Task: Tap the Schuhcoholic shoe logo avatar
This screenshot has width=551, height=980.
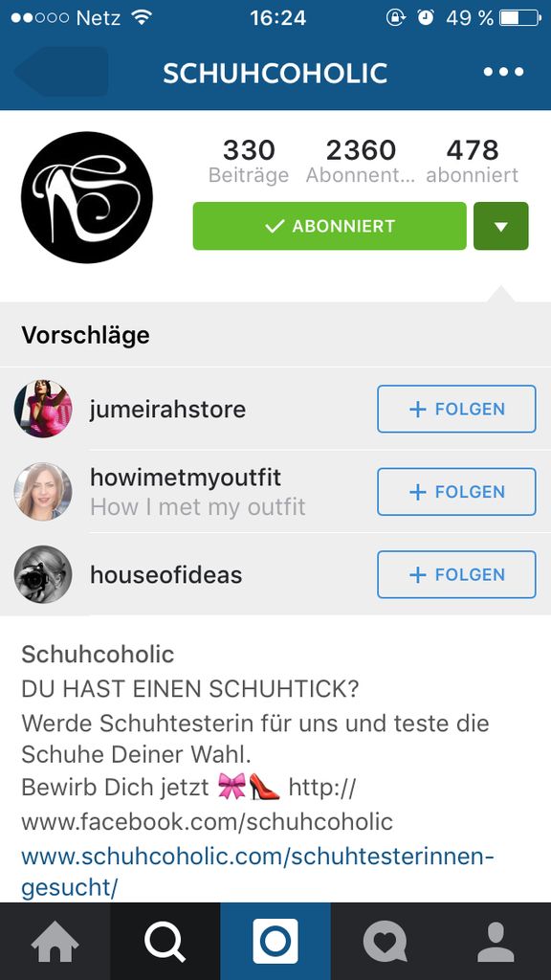Action: point(87,197)
